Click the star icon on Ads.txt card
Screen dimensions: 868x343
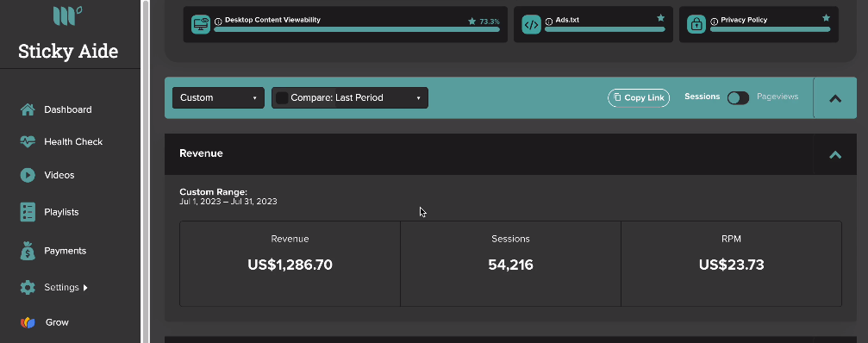pos(660,18)
